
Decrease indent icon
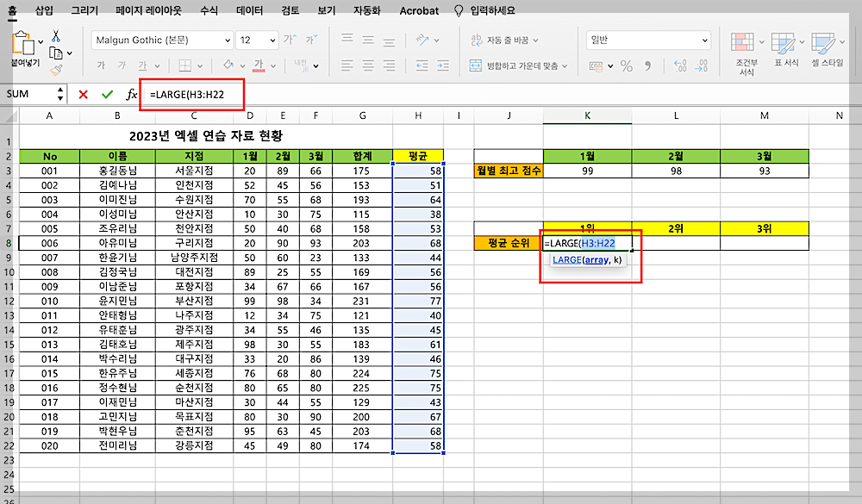[x=422, y=66]
